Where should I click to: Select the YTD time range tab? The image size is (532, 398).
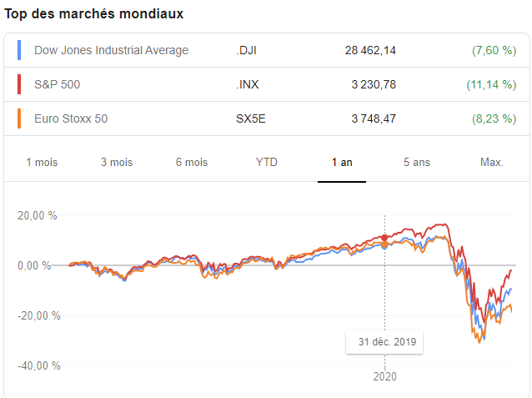coord(267,163)
